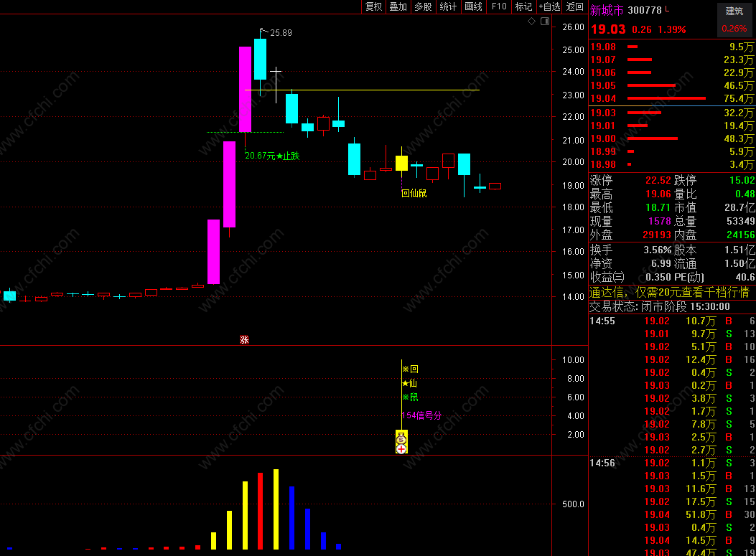Select bid price 19.03 order row
756x556 pixels.
672,113
